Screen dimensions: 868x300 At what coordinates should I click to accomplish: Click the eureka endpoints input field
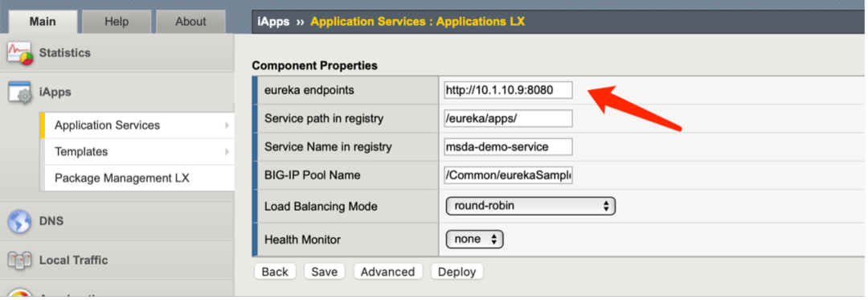pos(508,90)
